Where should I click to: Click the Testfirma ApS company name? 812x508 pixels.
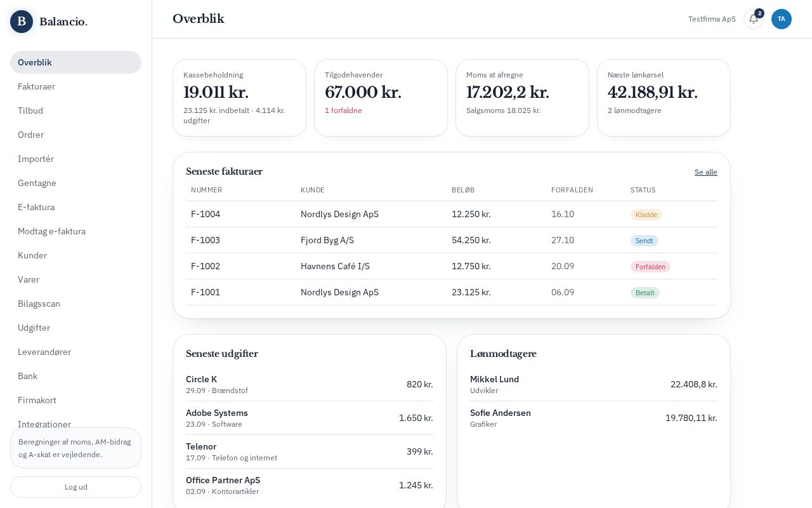[712, 19]
